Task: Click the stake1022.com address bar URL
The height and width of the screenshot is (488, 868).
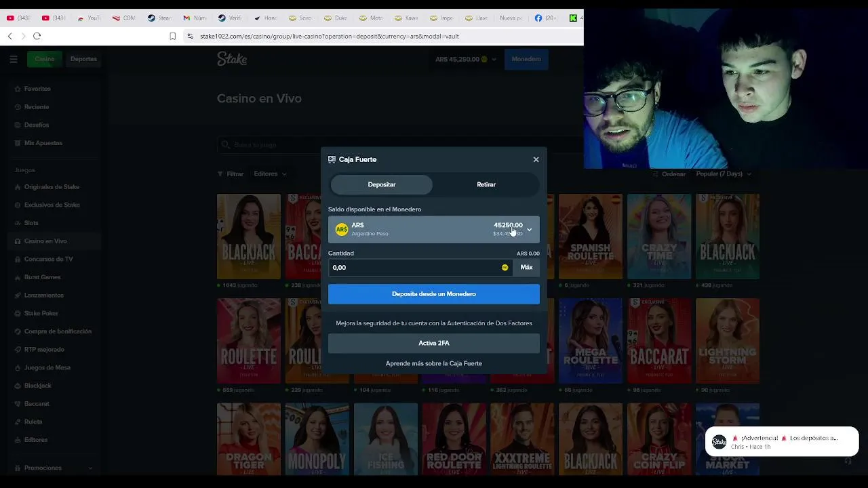Action: [x=329, y=36]
